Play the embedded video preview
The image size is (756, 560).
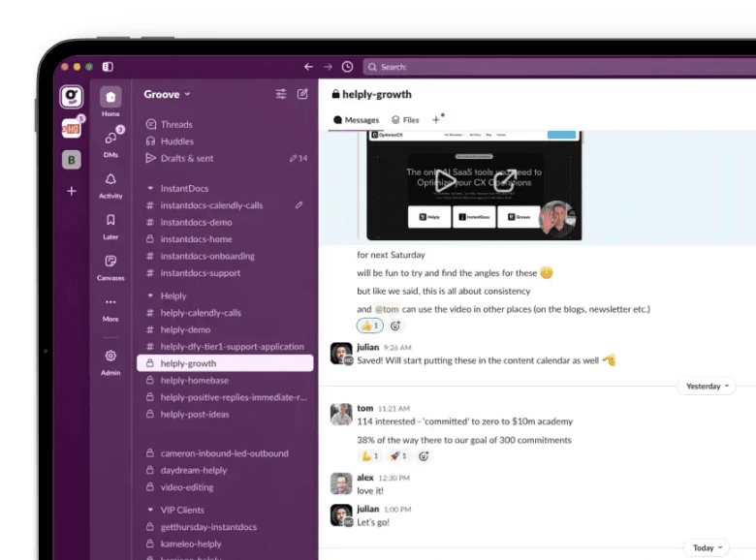tap(446, 181)
